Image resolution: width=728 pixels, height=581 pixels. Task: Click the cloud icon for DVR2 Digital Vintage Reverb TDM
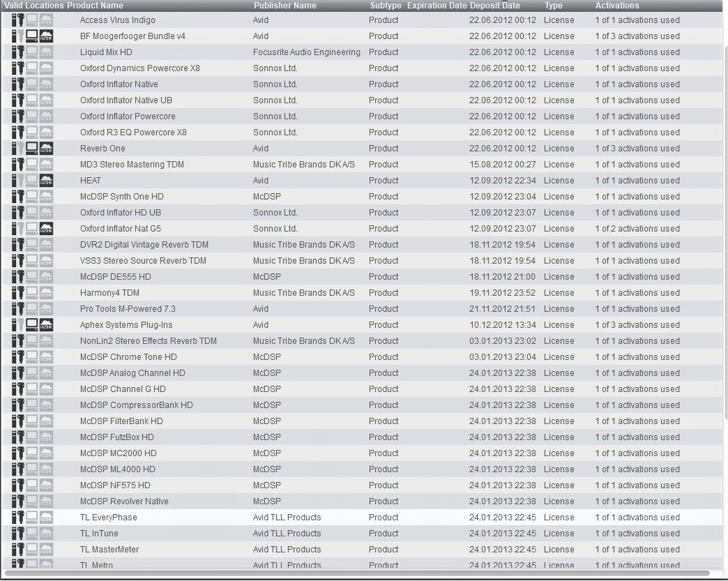pos(46,244)
